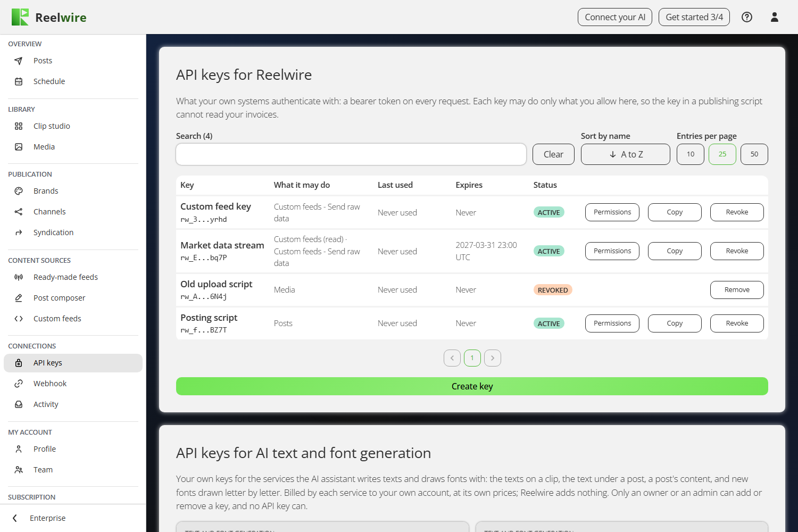This screenshot has width=798, height=532.
Task: Click the Webhook link icon
Action: [19, 384]
